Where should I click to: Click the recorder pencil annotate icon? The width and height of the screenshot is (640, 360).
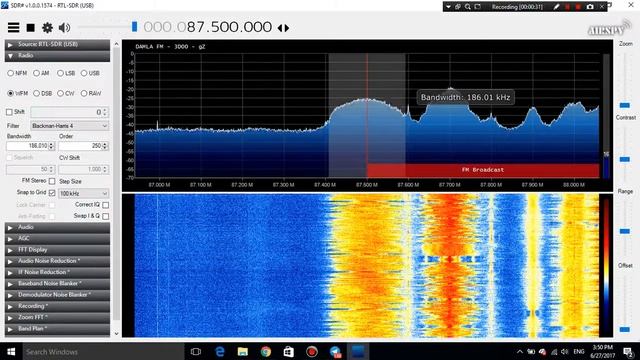pyautogui.click(x=556, y=7)
